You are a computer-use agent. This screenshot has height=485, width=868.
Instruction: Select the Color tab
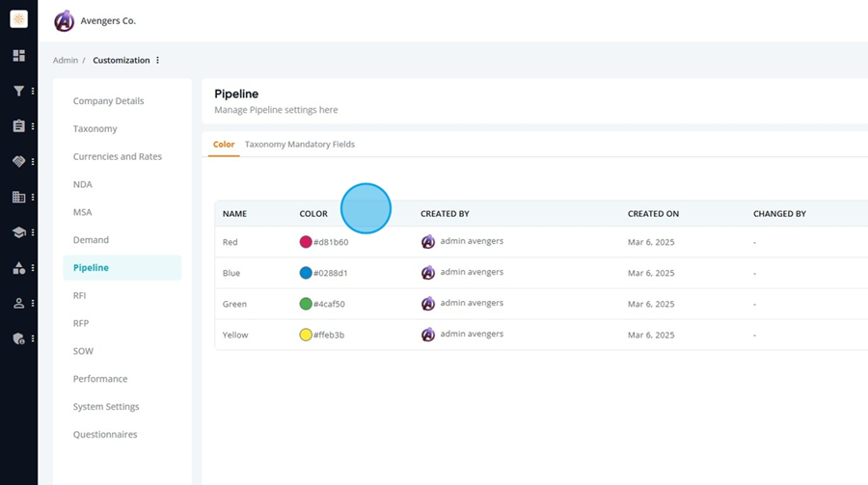point(224,144)
